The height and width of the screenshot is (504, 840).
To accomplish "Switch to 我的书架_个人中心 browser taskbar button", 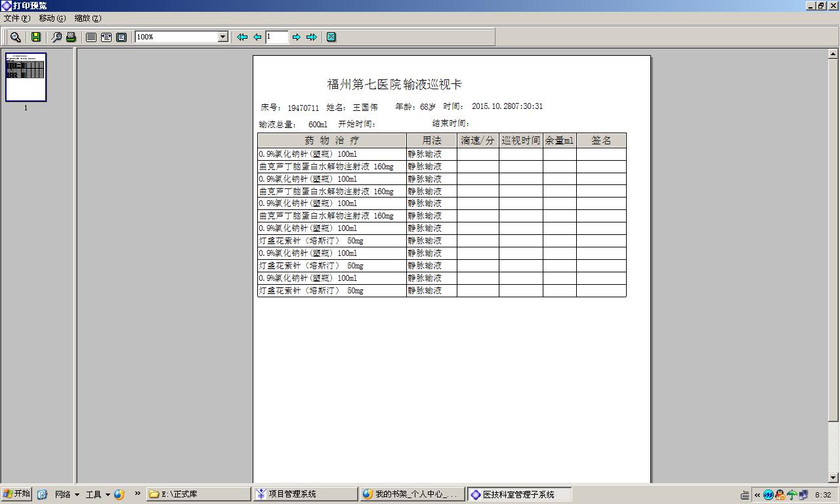I will coord(412,494).
